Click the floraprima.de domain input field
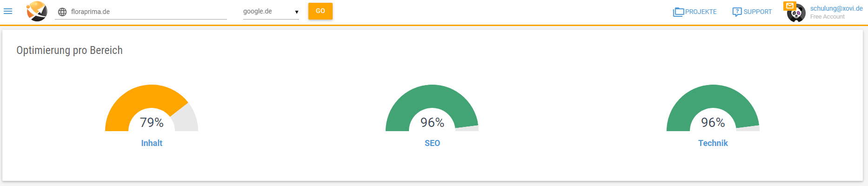 141,12
